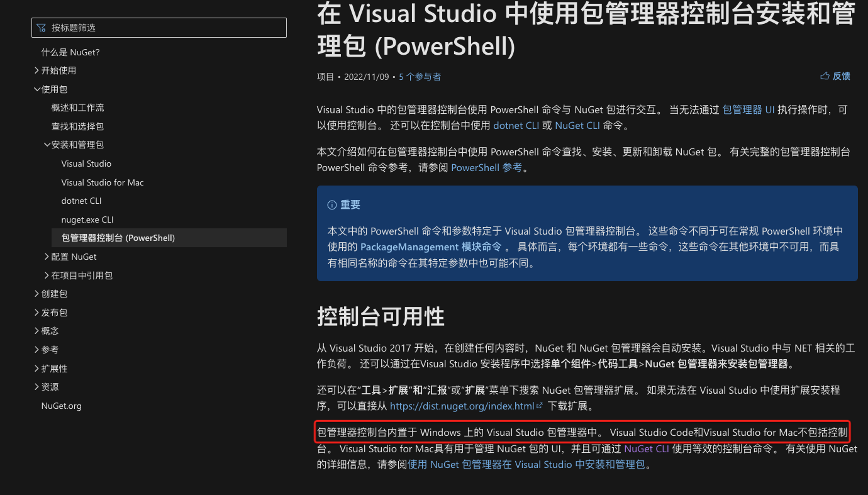868x495 pixels.
Task: Click the 反馈 feedback button
Action: [835, 76]
